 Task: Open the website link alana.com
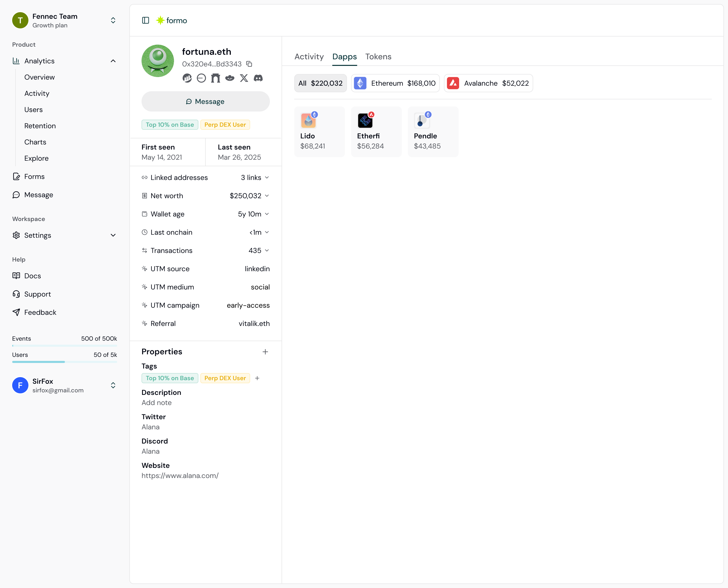click(180, 475)
